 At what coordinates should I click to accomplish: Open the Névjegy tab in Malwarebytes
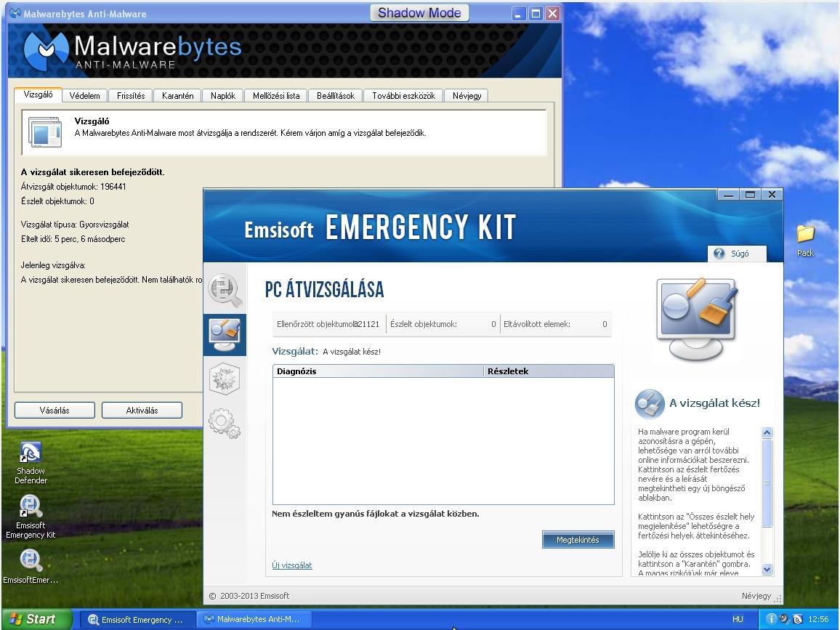pyautogui.click(x=467, y=95)
